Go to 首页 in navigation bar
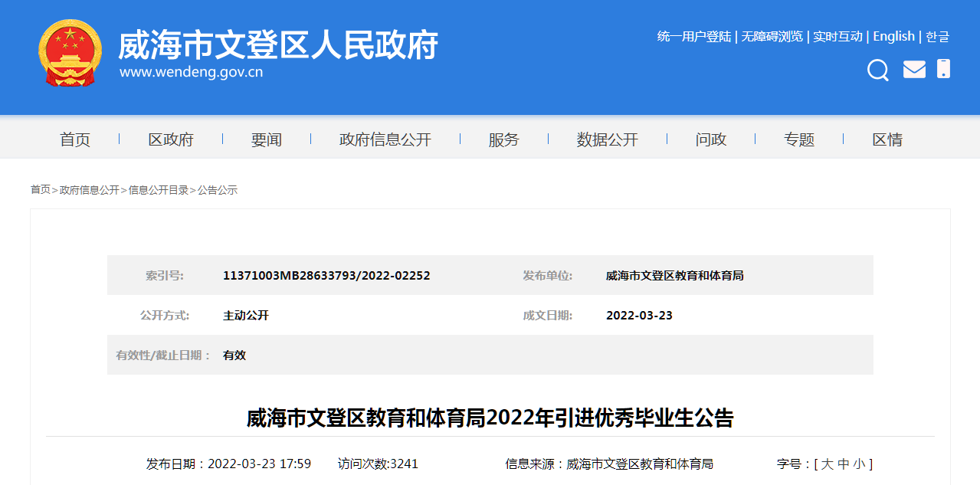The width and height of the screenshot is (980, 485). click(x=75, y=139)
